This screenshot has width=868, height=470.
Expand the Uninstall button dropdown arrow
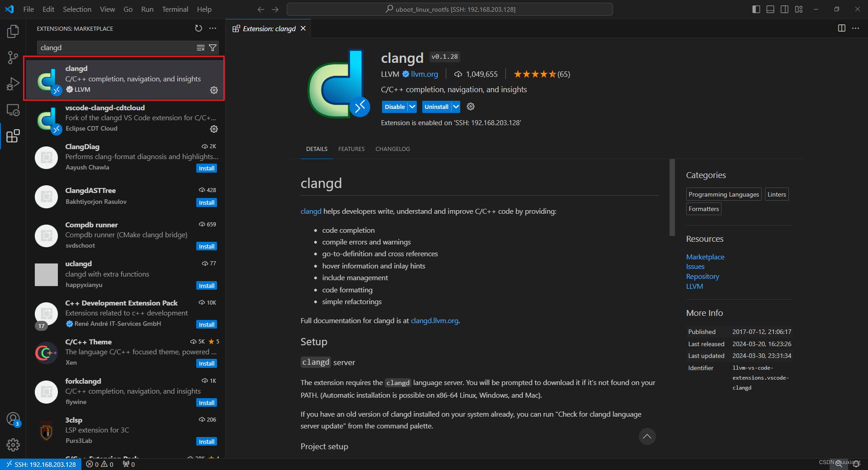[456, 107]
